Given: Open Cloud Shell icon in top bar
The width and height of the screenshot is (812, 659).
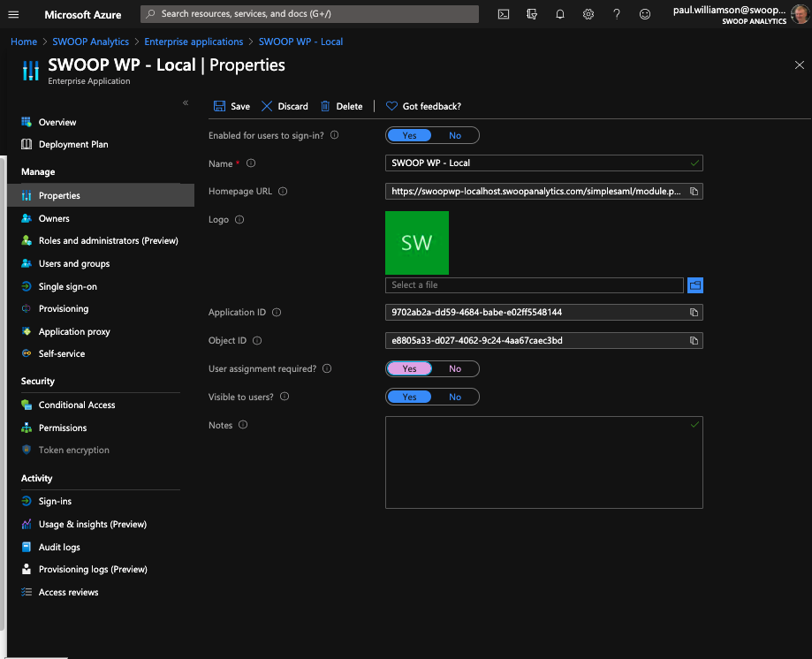Looking at the screenshot, I should (504, 14).
